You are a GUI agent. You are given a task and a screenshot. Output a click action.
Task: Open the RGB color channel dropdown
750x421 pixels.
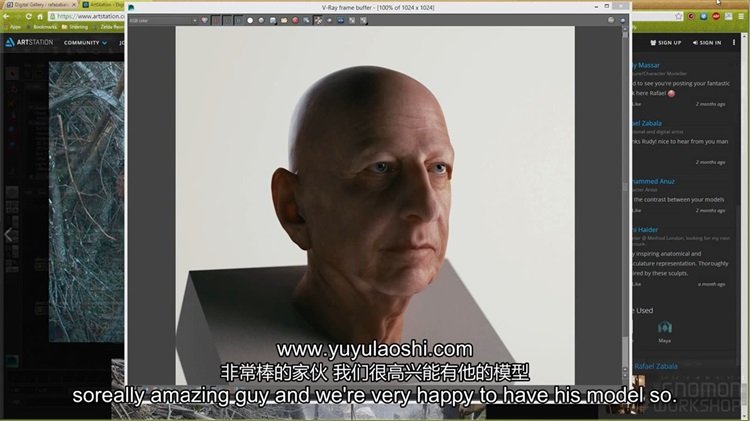click(163, 21)
